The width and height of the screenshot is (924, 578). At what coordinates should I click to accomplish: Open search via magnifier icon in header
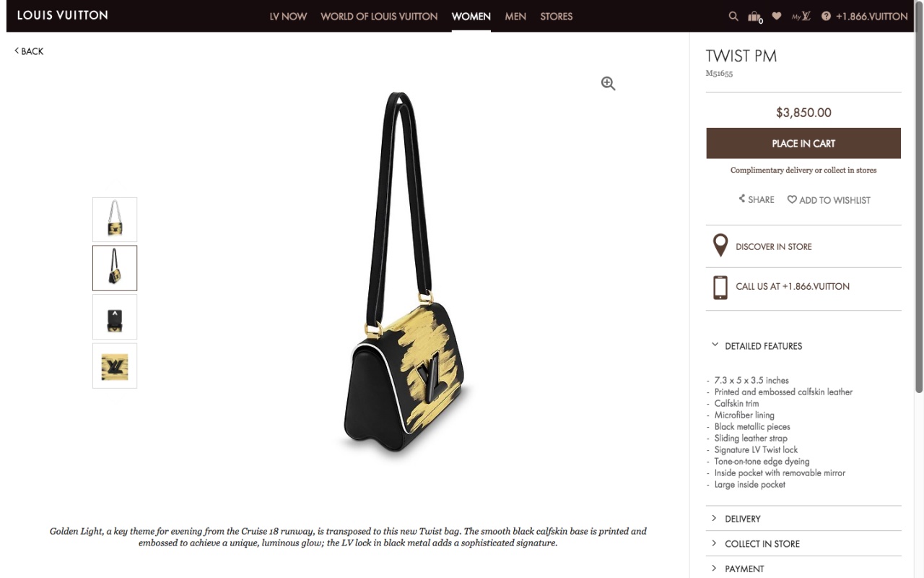[733, 16]
